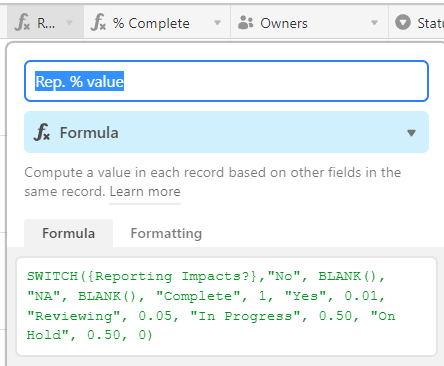The image size is (444, 366).
Task: Open the Learn more link
Action: [145, 192]
